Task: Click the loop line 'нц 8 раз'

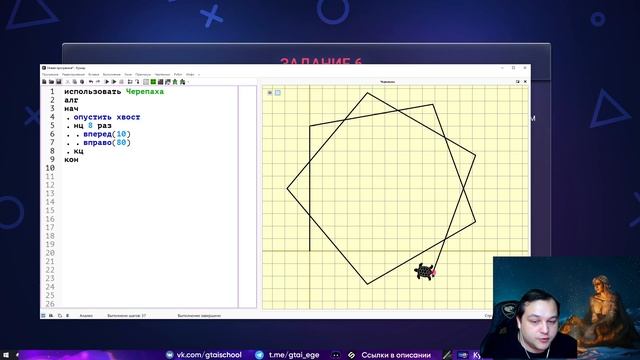Action: (93, 126)
